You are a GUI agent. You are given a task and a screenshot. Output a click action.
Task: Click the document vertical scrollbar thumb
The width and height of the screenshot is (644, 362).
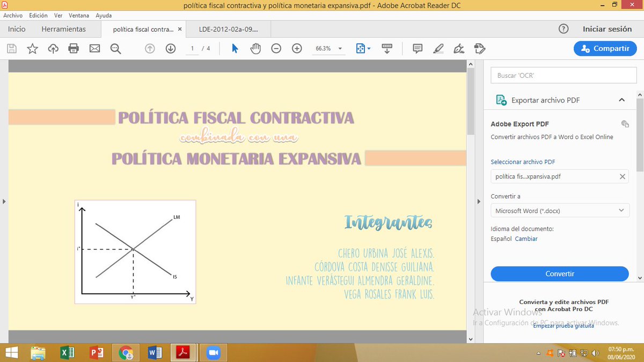point(471,101)
